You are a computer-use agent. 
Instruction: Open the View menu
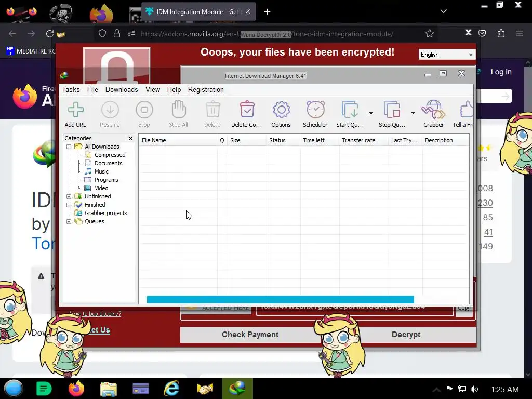[153, 89]
